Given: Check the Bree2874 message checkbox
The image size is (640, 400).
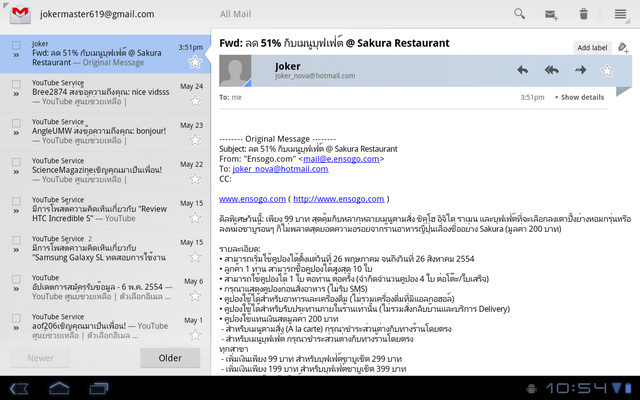Looking at the screenshot, I should pyautogui.click(x=16, y=84).
